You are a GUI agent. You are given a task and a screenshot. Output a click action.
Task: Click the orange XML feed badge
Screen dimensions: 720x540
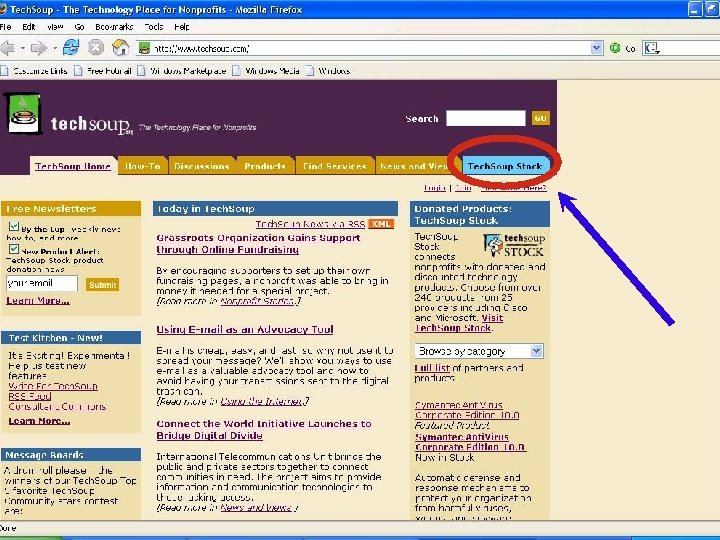pos(381,224)
